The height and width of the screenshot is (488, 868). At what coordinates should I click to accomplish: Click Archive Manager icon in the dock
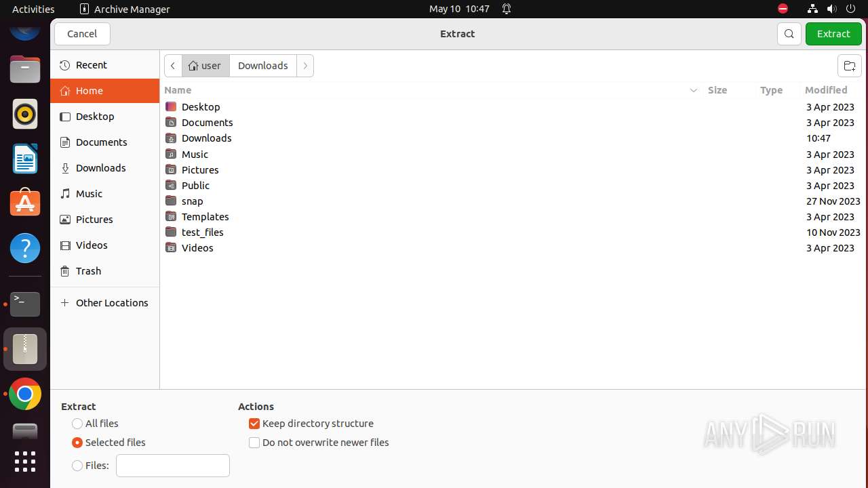tap(25, 349)
